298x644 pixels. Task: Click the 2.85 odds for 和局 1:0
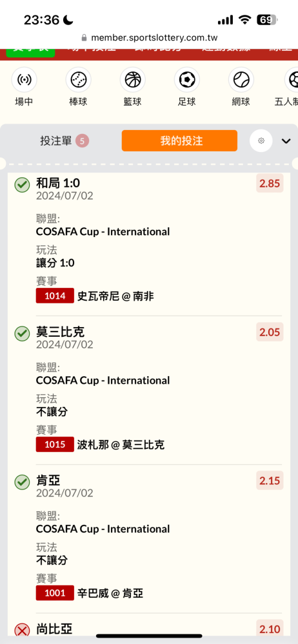click(x=270, y=183)
